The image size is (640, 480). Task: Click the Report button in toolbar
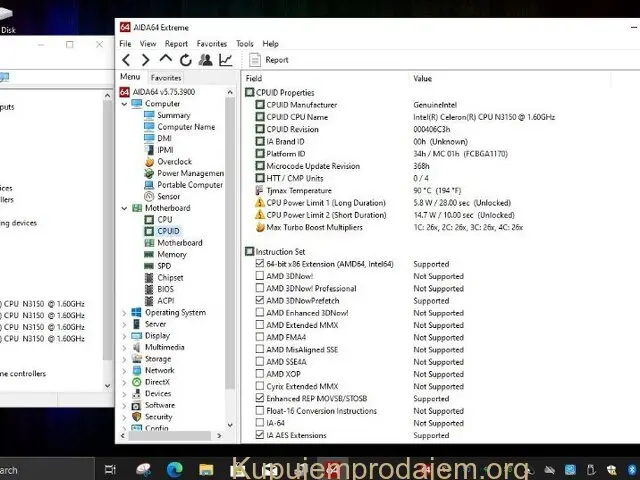(270, 60)
